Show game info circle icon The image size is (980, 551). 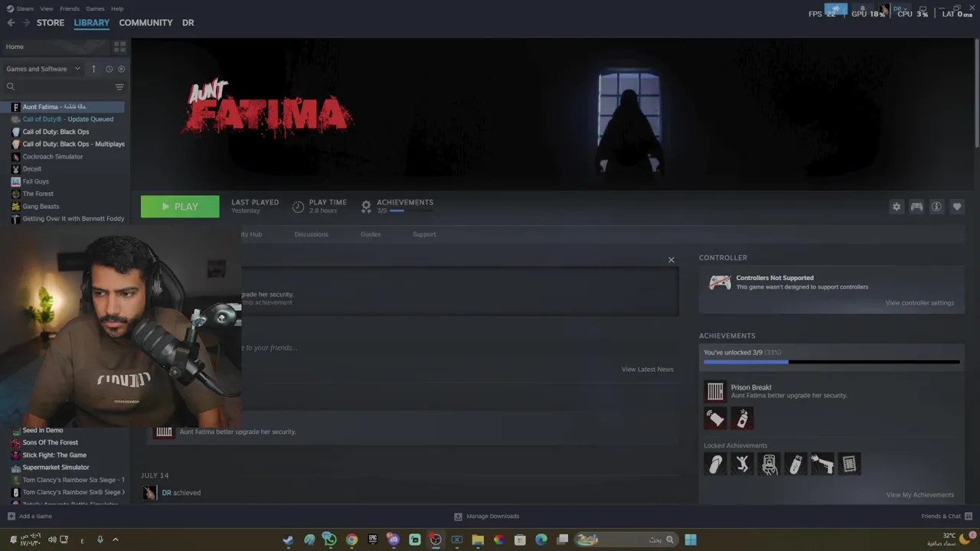[x=936, y=207]
